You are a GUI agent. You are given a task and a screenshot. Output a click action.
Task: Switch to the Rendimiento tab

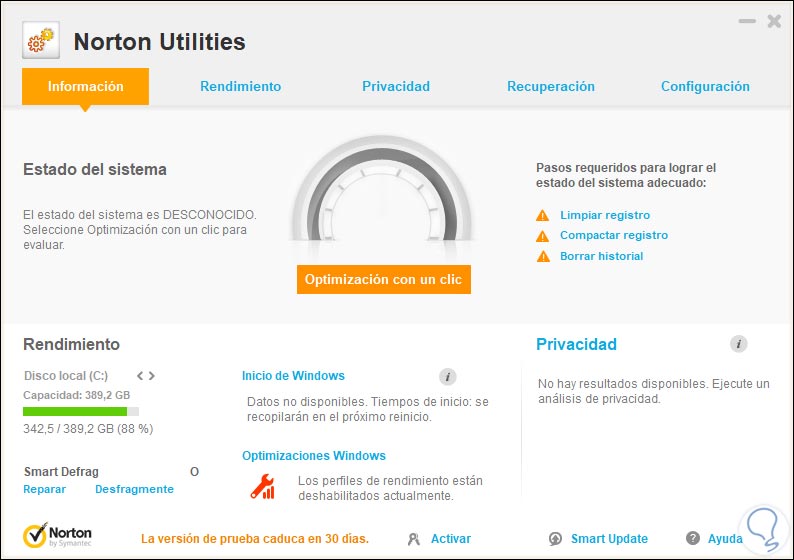[x=241, y=87]
